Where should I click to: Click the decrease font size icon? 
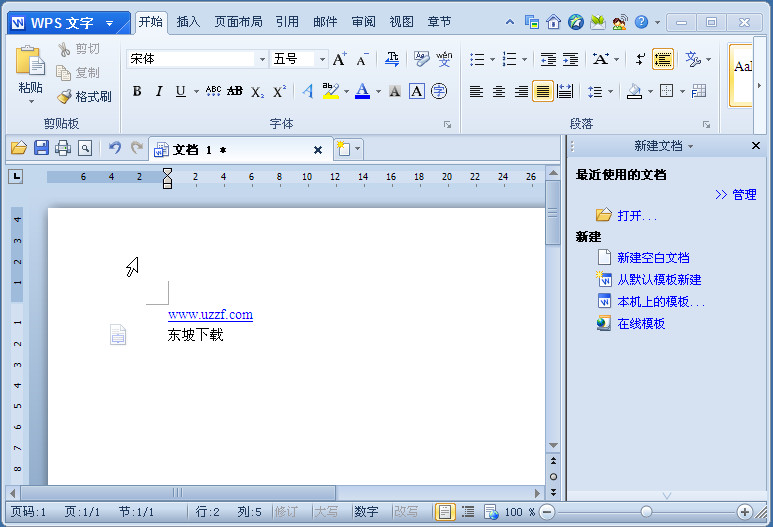coord(362,59)
